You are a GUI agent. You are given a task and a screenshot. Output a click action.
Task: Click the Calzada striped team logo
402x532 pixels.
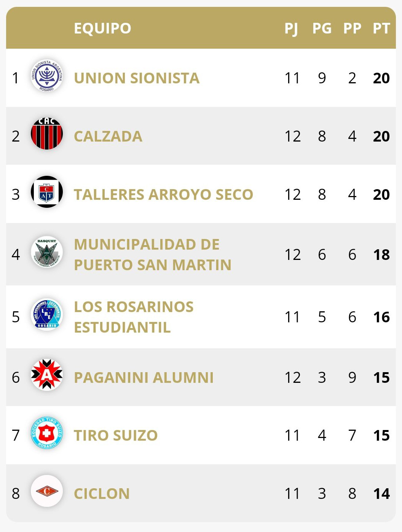point(46,134)
